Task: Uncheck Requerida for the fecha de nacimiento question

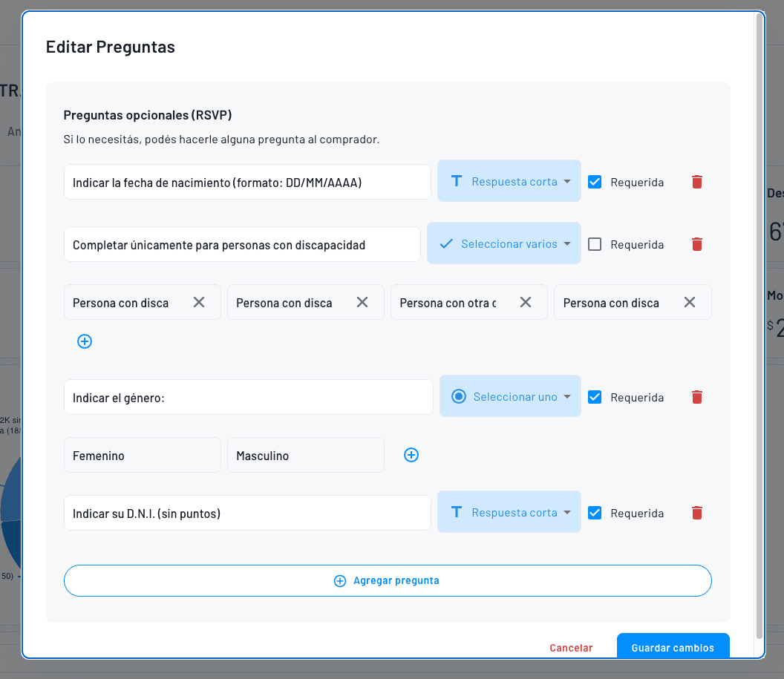Action: coord(595,182)
